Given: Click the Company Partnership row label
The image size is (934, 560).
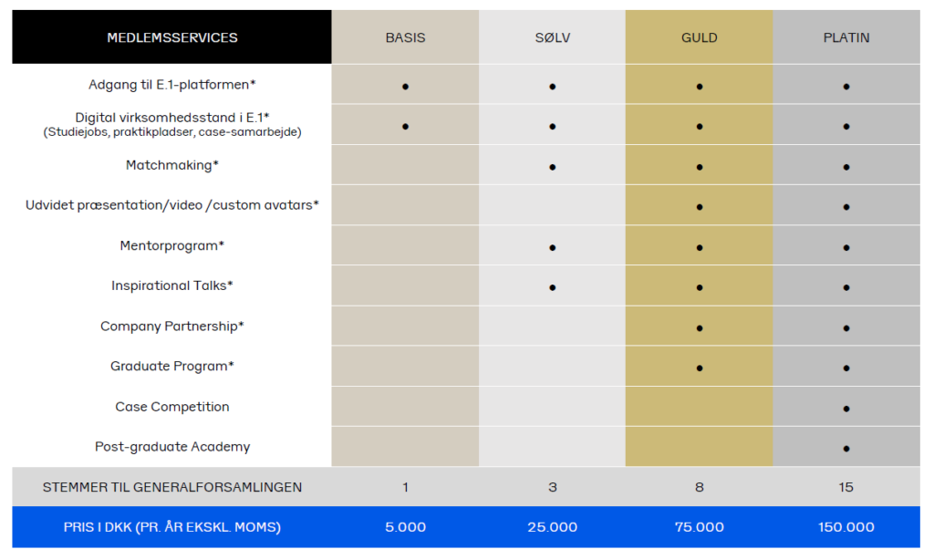Looking at the screenshot, I should 172,327.
